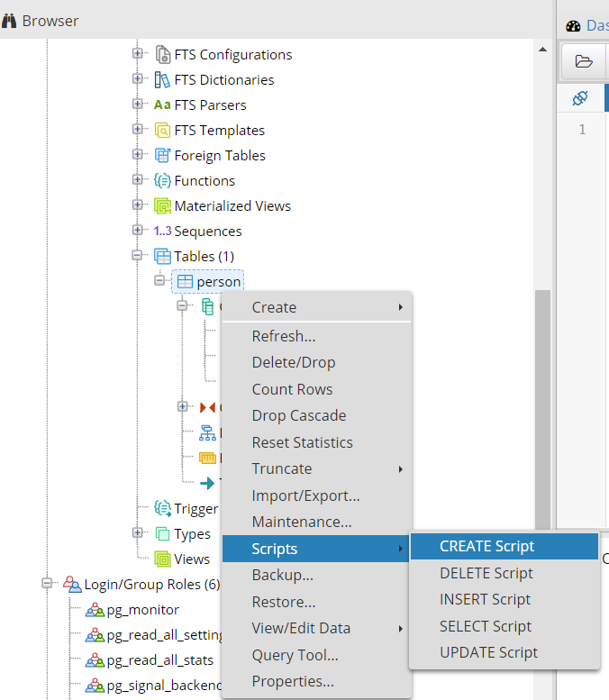Click the open file folder icon
609x700 pixels.
(x=584, y=61)
